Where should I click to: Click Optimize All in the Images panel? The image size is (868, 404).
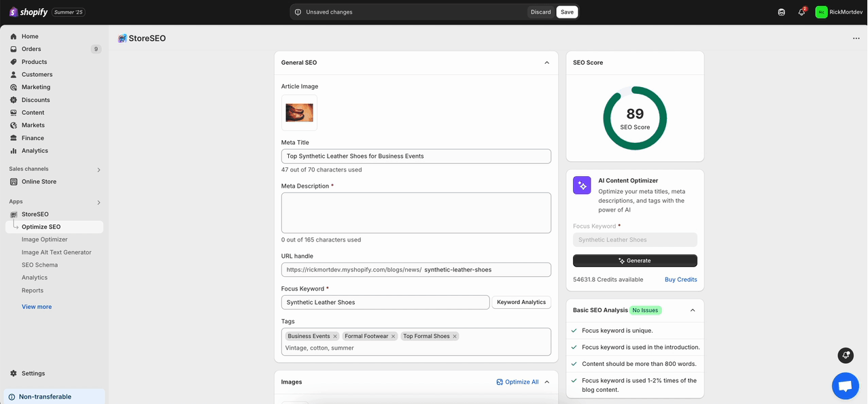point(518,382)
